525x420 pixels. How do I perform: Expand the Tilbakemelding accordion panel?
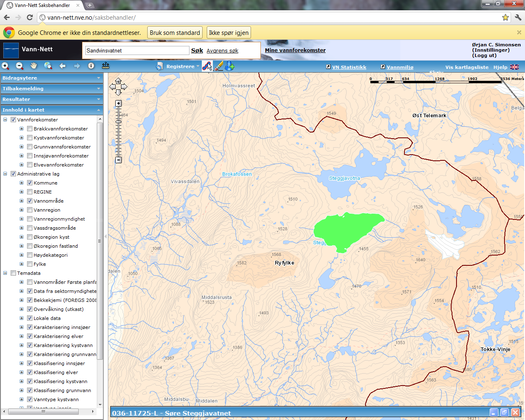[51, 89]
